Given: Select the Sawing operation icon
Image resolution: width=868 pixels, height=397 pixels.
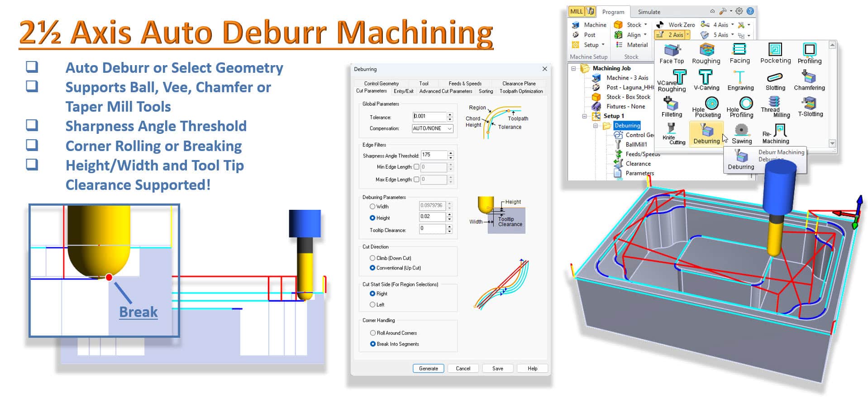Looking at the screenshot, I should point(741,134).
